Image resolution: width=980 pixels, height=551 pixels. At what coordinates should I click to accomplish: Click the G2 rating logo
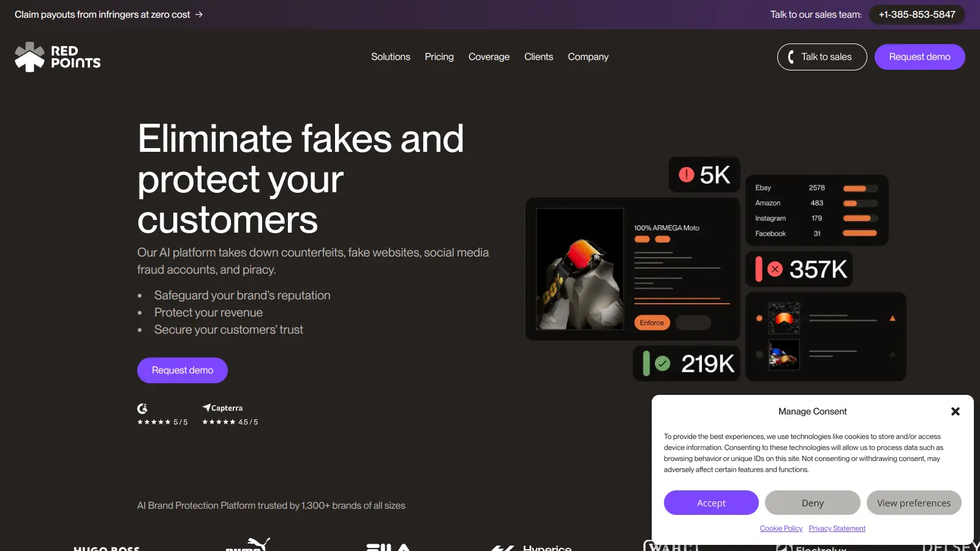(142, 408)
